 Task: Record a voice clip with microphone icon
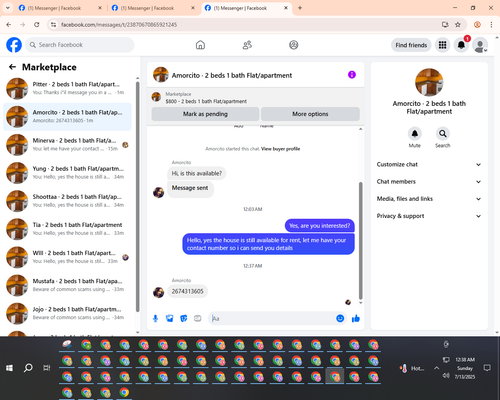coord(155,319)
